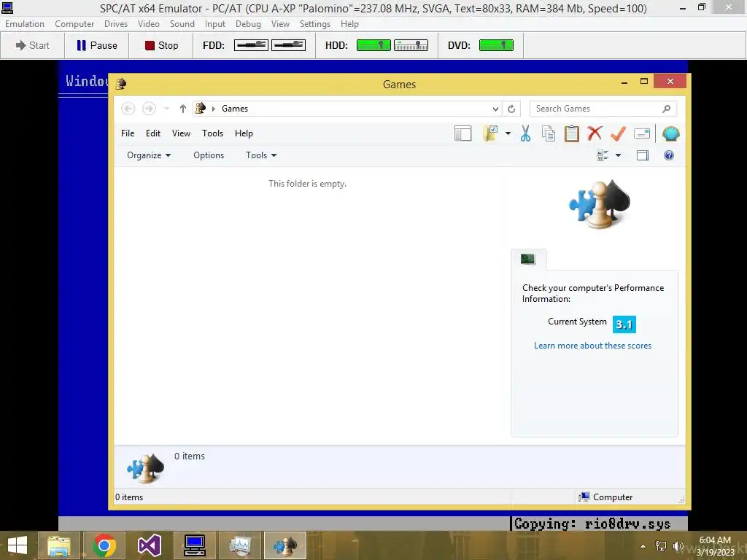Click the second HDD indicator
The height and width of the screenshot is (560, 747).
coord(411,45)
